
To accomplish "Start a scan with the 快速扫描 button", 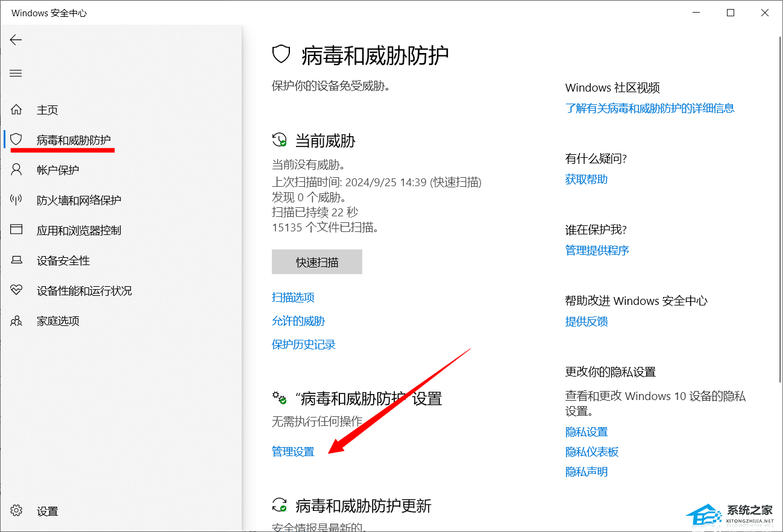I will (317, 262).
